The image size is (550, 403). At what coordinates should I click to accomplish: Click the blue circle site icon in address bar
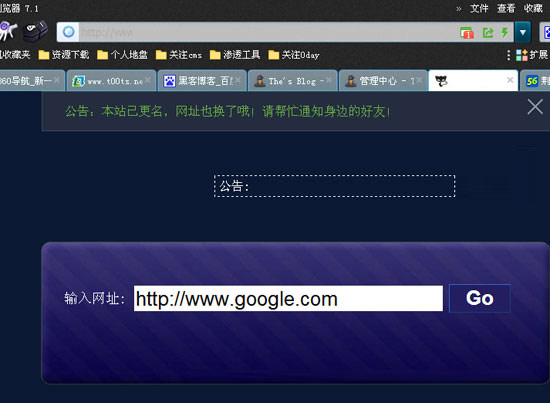68,32
